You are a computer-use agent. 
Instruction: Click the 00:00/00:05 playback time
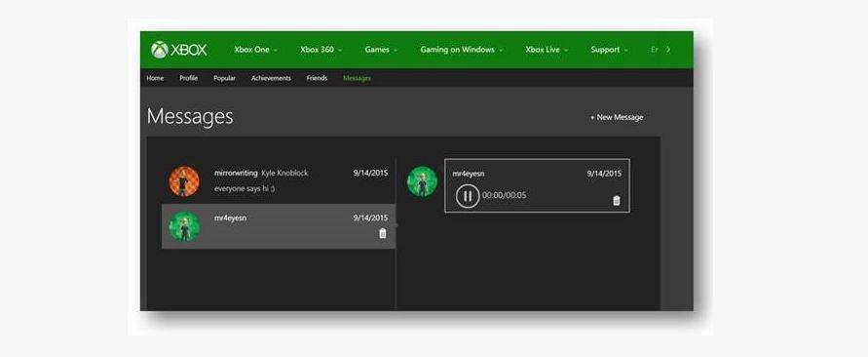tap(505, 196)
